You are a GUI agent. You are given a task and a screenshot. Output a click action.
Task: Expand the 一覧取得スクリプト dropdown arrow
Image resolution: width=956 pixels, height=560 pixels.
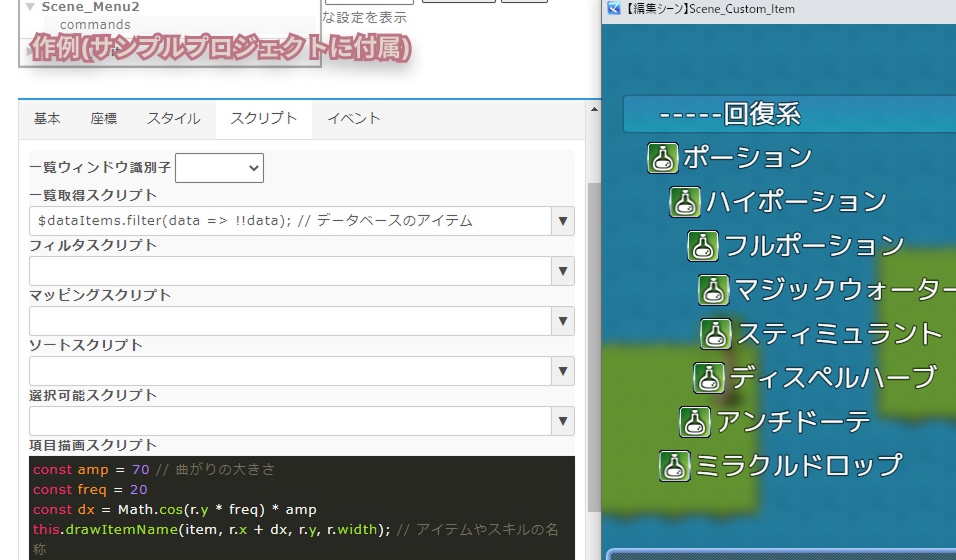(x=563, y=221)
